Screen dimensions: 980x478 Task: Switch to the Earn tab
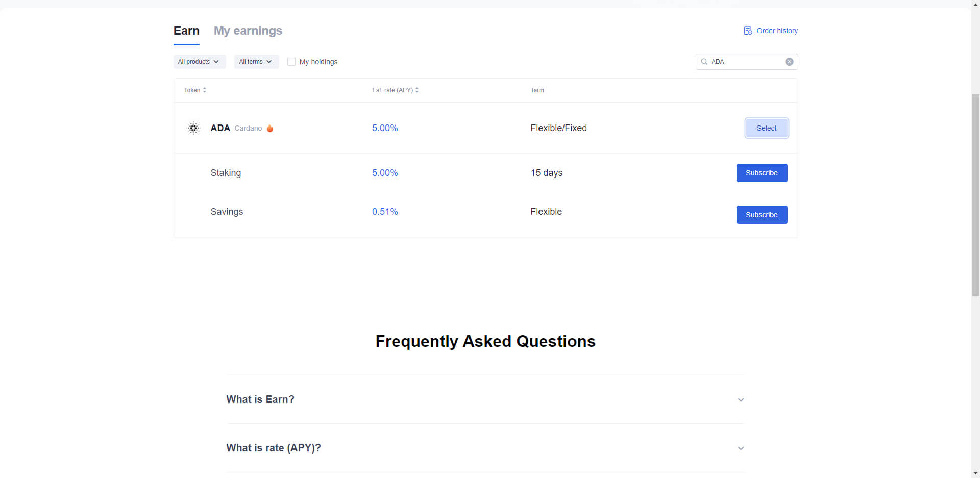tap(186, 31)
